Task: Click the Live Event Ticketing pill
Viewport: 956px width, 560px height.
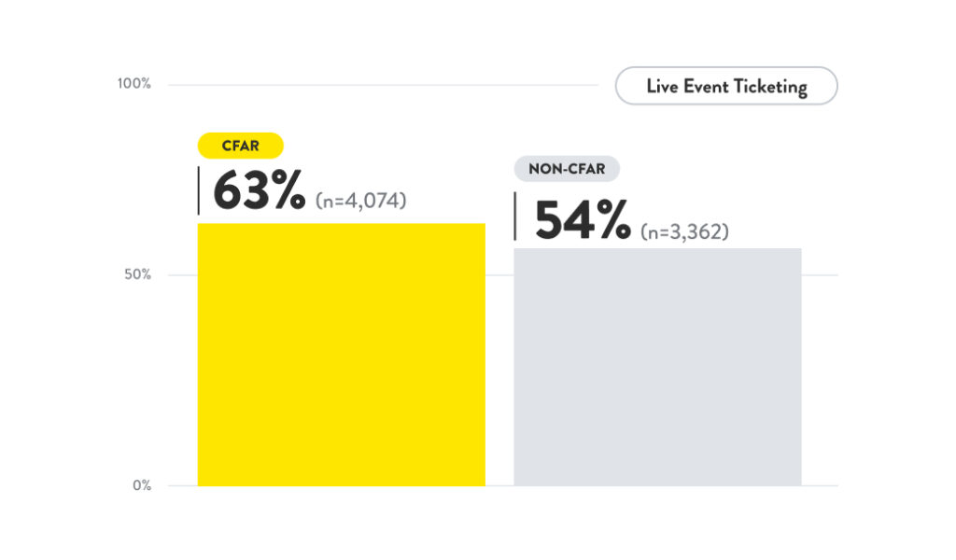Action: pyautogui.click(x=725, y=87)
